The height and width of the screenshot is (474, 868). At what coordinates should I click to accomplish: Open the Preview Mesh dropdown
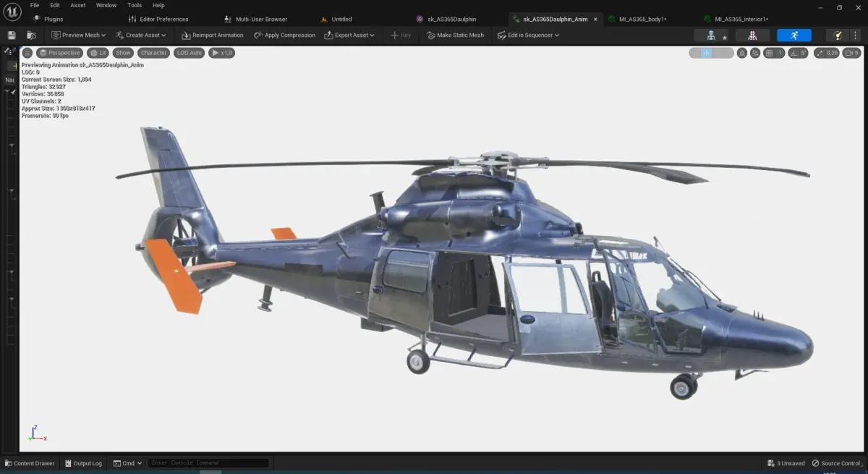(79, 35)
